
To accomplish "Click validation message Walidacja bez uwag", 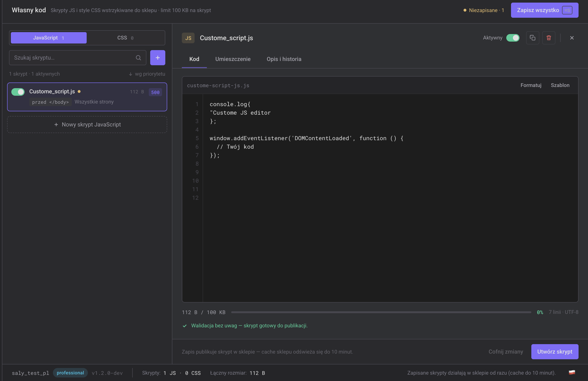I will (x=249, y=326).
